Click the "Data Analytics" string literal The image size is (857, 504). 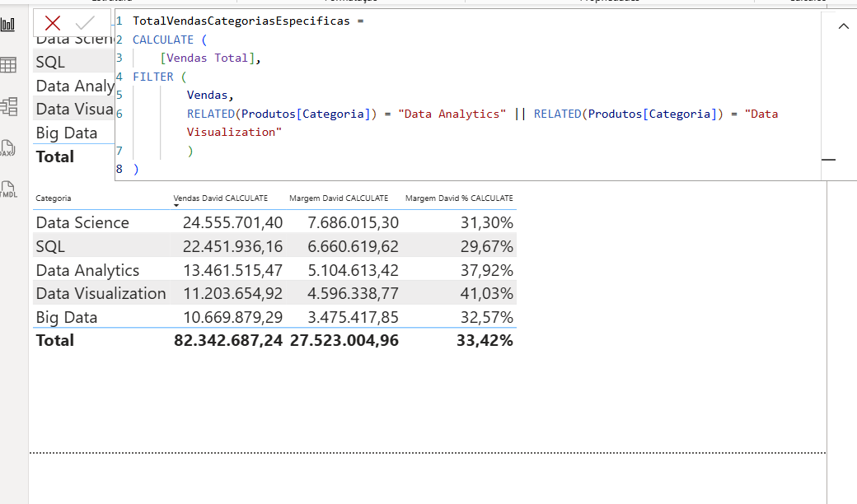(452, 114)
